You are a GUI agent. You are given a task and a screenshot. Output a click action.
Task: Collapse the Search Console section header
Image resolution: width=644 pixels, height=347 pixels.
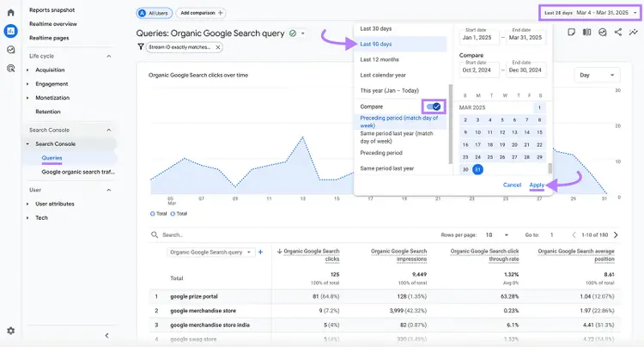[x=109, y=130]
